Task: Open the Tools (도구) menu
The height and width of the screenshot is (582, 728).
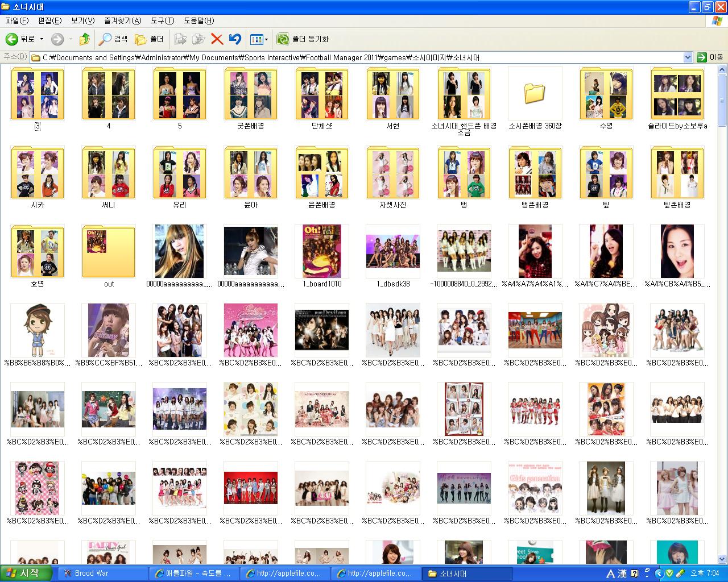Action: (x=162, y=20)
